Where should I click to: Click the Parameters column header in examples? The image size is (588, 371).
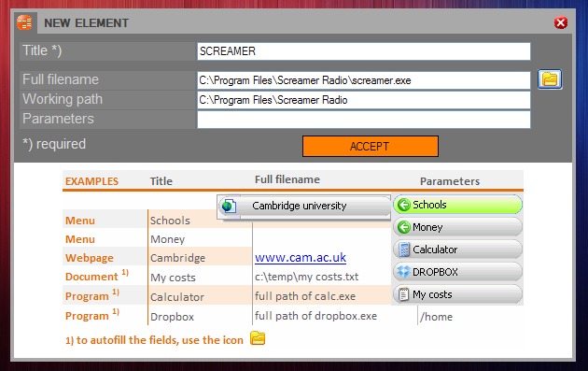click(450, 181)
